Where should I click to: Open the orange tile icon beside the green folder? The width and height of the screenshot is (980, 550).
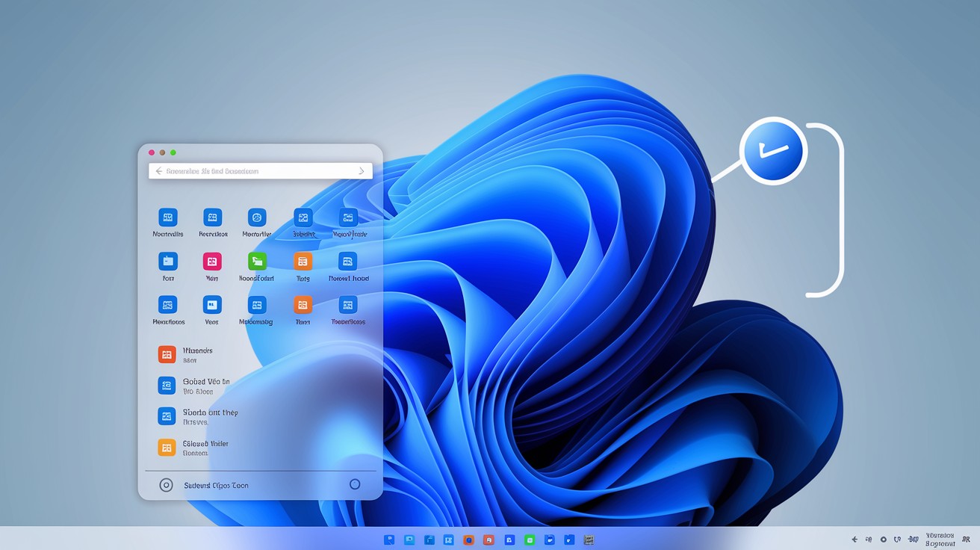[x=303, y=263]
